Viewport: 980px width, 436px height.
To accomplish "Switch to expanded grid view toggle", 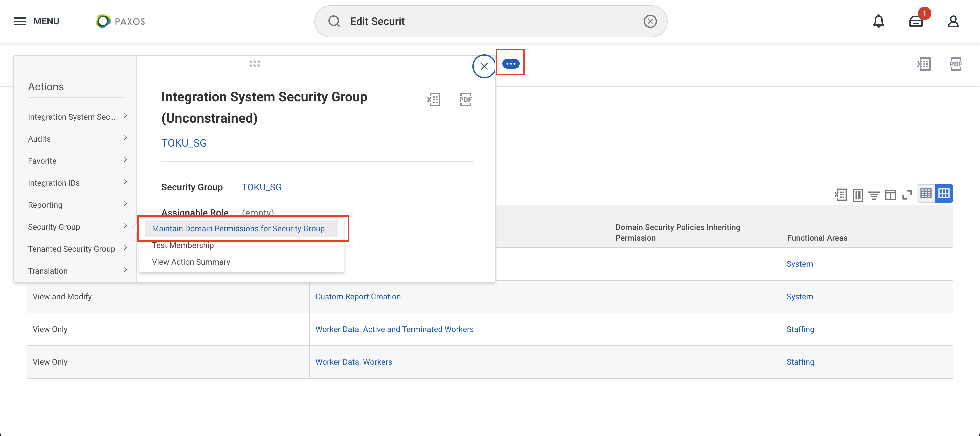I will pyautogui.click(x=944, y=194).
